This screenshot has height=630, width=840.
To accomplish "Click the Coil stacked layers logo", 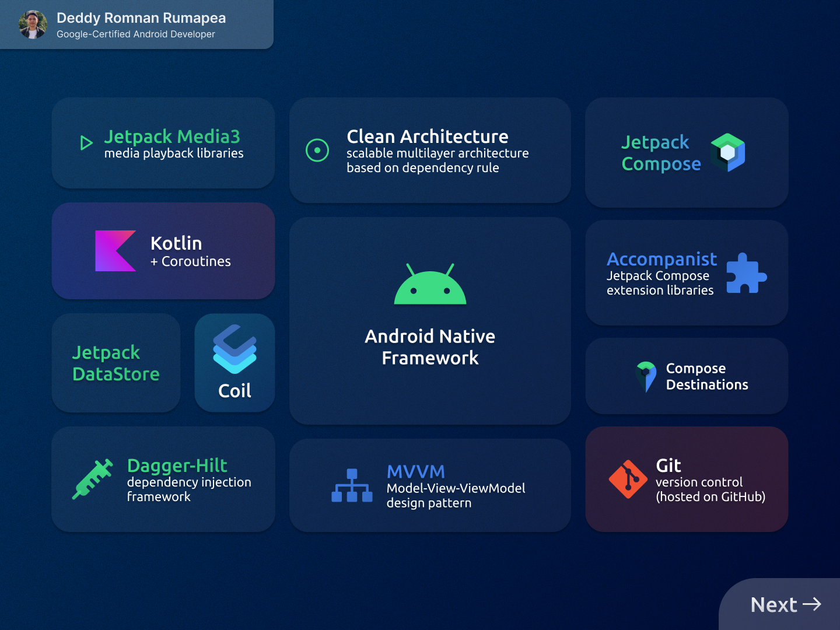I will tap(235, 349).
